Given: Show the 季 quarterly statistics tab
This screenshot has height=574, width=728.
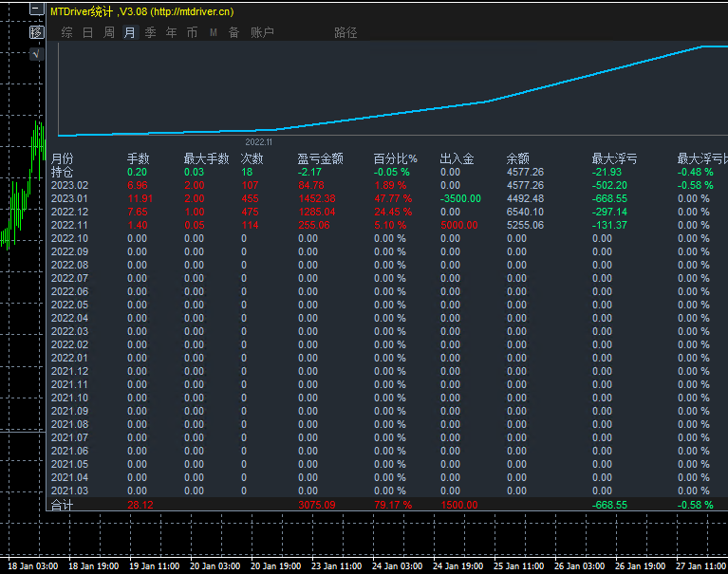Looking at the screenshot, I should 150,32.
